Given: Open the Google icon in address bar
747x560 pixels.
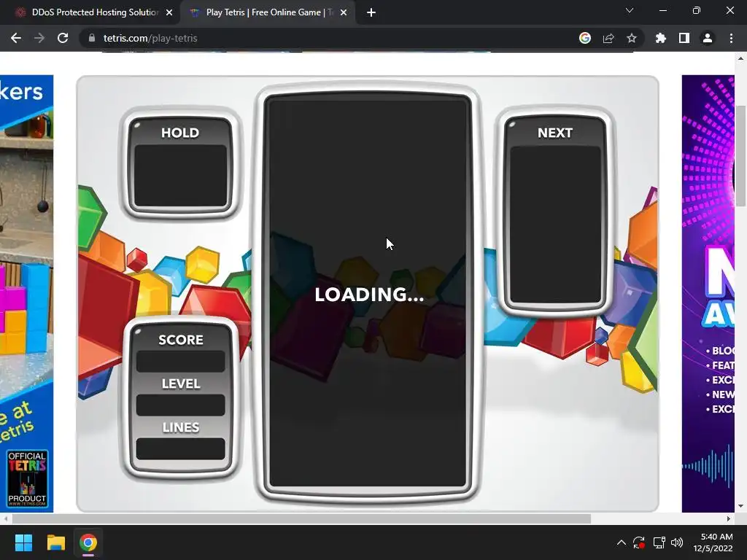Looking at the screenshot, I should point(585,38).
